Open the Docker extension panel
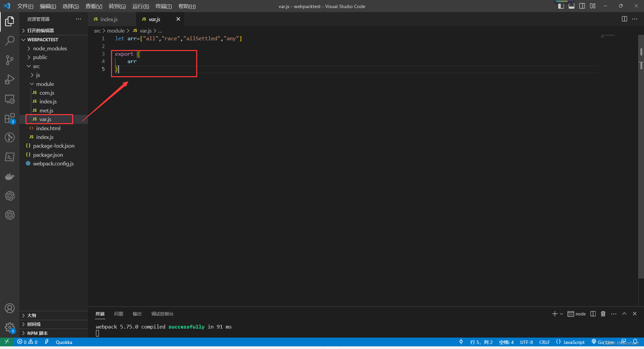The height and width of the screenshot is (349, 644). pyautogui.click(x=10, y=176)
